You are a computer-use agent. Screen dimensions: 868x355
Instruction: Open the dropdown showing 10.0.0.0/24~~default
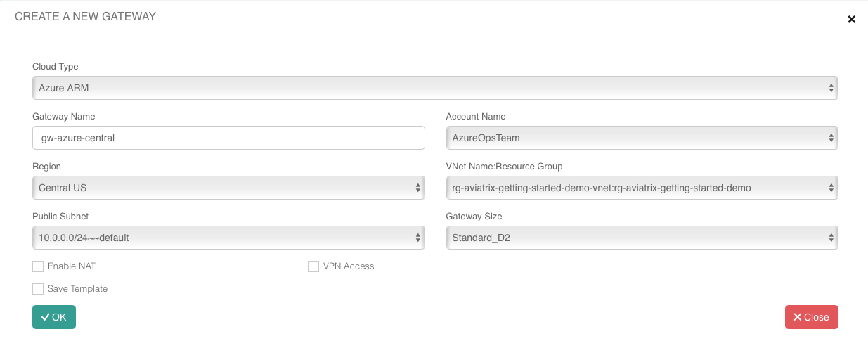click(218, 238)
